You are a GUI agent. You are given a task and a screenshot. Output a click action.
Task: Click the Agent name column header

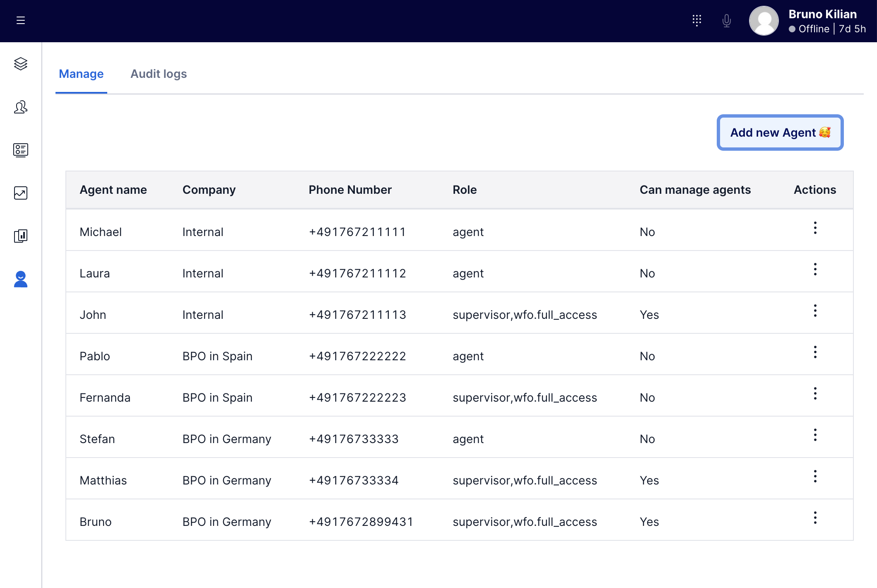tap(113, 190)
